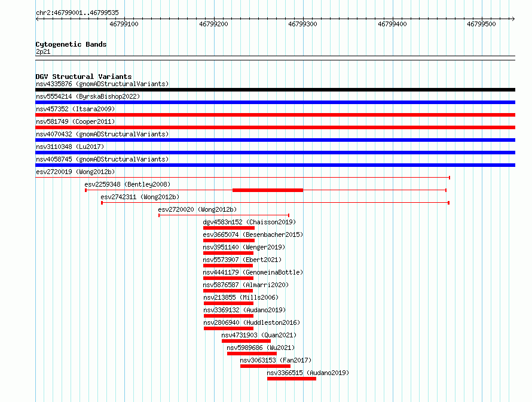Click the 2p21 cytogenetic band label

43,51
